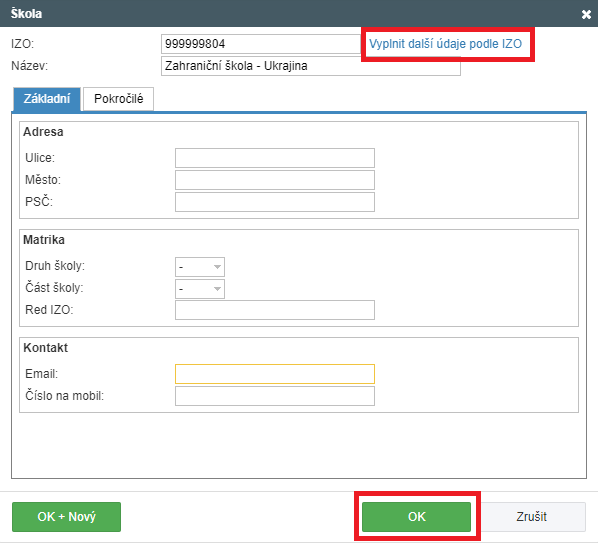Image resolution: width=598 pixels, height=543 pixels.
Task: Click the Číslo na mobil field
Action: tap(275, 396)
